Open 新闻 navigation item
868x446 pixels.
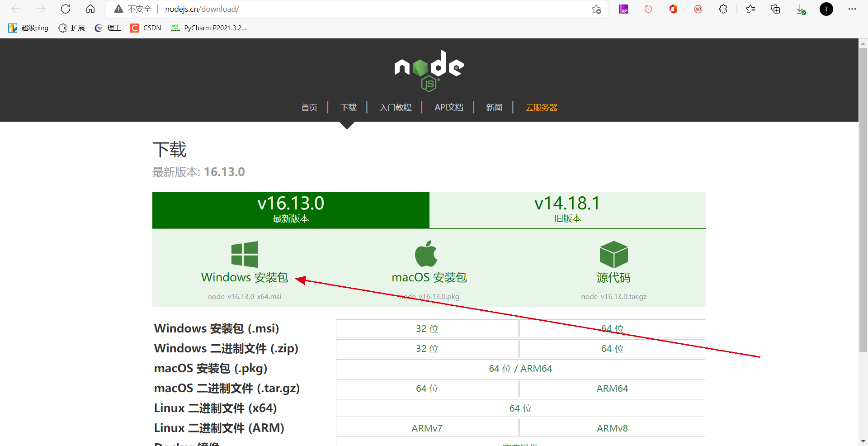pos(494,108)
